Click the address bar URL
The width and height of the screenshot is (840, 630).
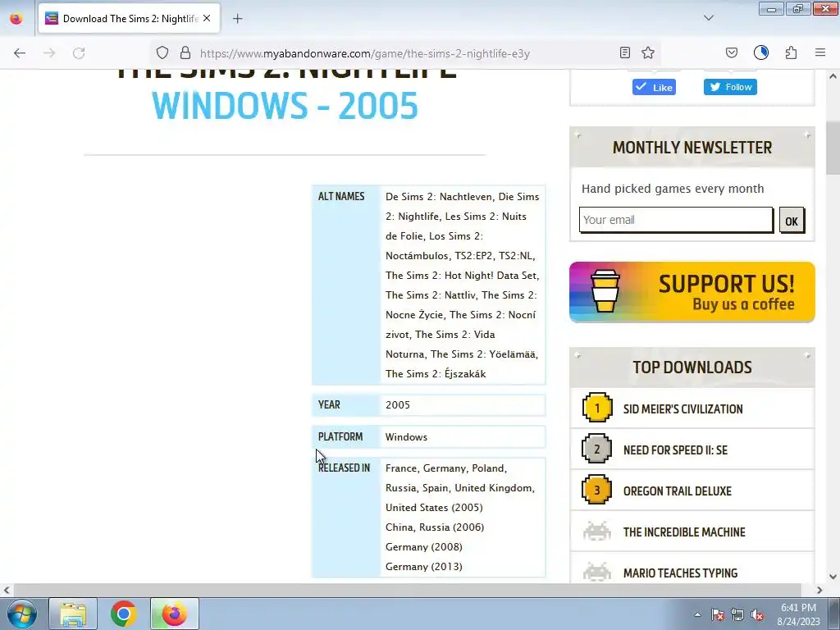pos(365,53)
